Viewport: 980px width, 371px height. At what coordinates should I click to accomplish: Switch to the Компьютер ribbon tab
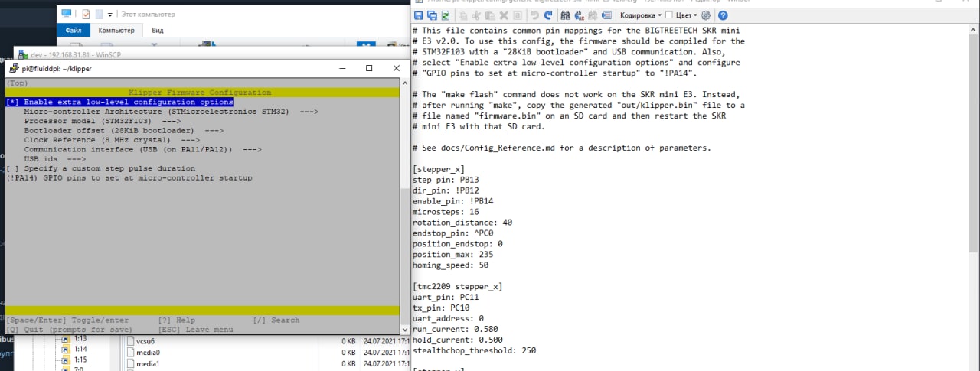click(116, 31)
